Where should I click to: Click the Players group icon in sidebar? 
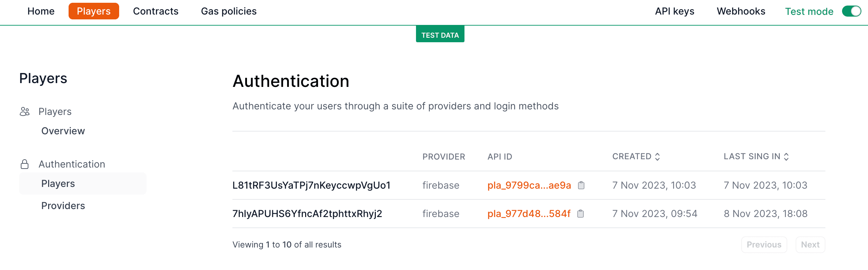tap(25, 111)
